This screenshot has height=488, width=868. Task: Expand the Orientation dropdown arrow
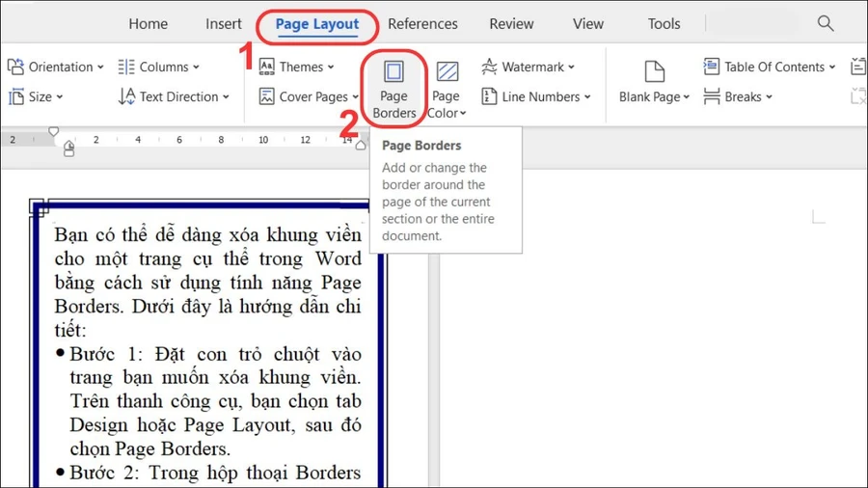click(x=100, y=67)
